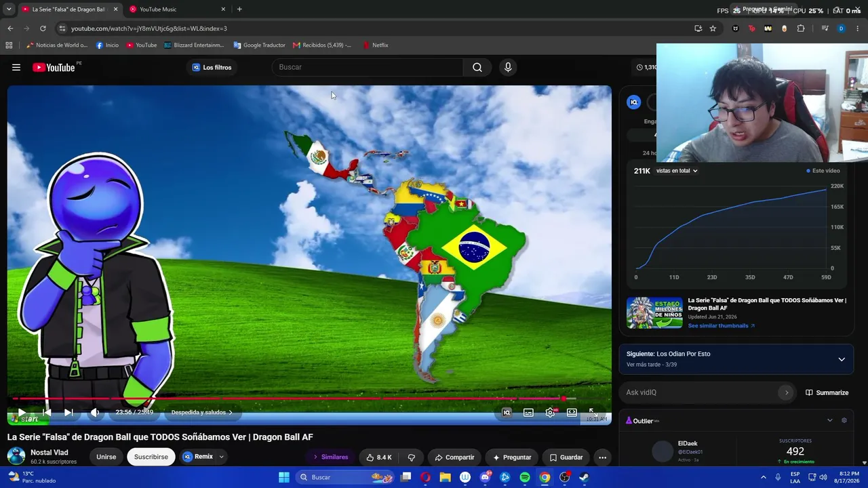The height and width of the screenshot is (488, 868).
Task: Open the Google Traductor bookmark
Action: 259,45
